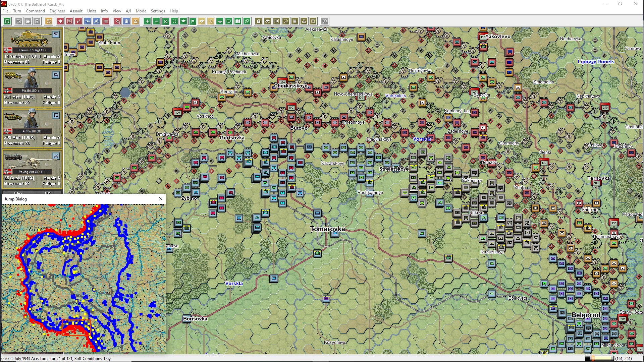644x362 pixels.
Task: Click the binoculars icon in toolbar
Action: [268, 21]
